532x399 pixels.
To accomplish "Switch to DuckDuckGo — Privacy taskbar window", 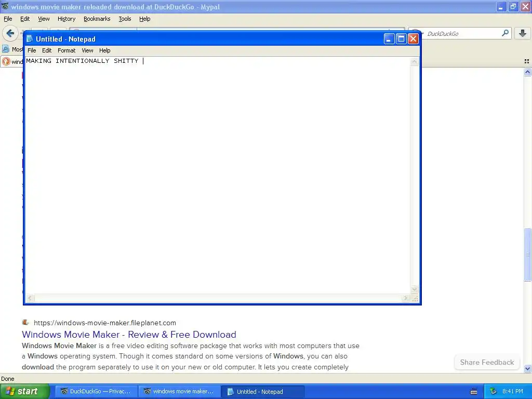I will pyautogui.click(x=96, y=392).
